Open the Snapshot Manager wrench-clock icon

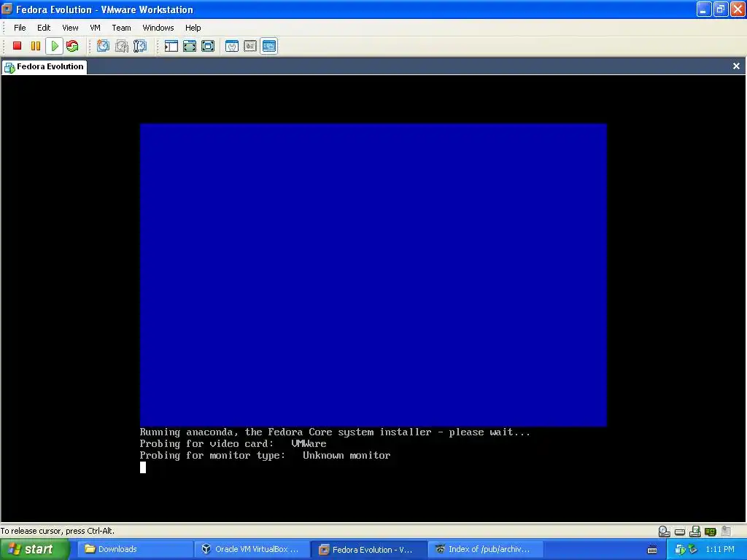(140, 46)
